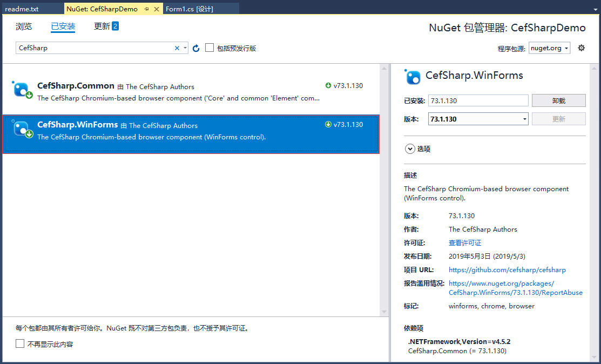Click the CefSharp.WinForms icon in the details pane
This screenshot has width=601, height=364.
[413, 77]
